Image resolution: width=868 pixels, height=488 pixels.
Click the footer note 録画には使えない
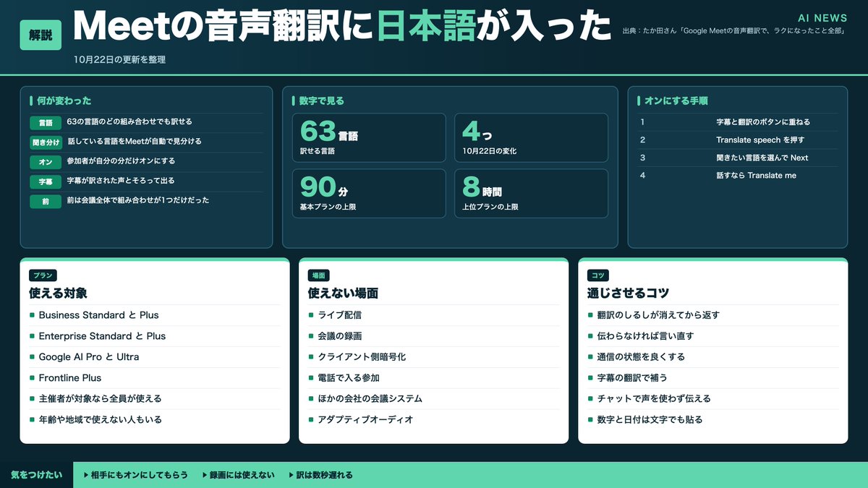pyautogui.click(x=238, y=475)
